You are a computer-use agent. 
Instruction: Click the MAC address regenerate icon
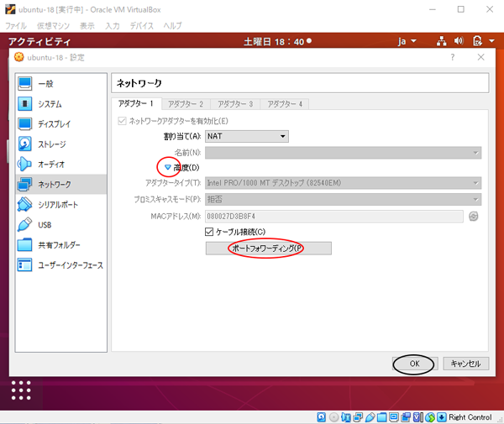(473, 217)
